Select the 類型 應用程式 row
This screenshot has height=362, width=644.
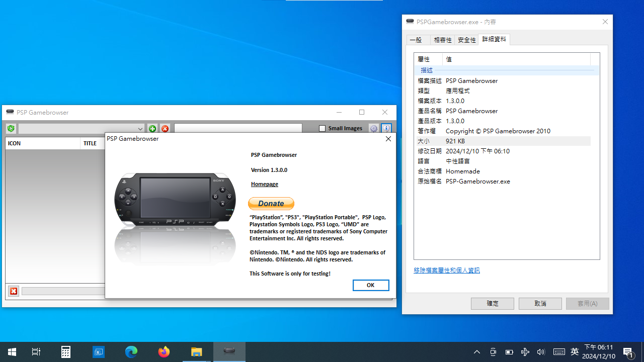pos(503,91)
